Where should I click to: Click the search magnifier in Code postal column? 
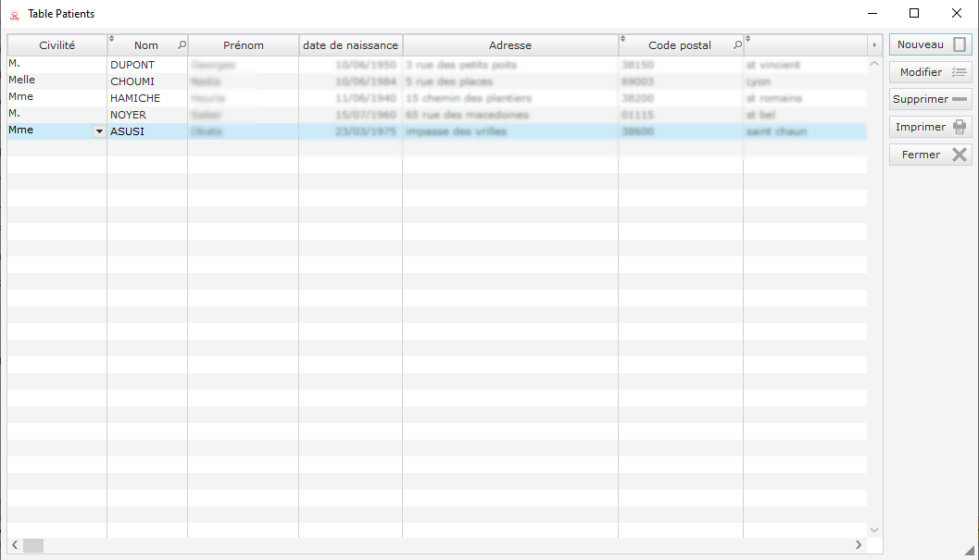(737, 45)
